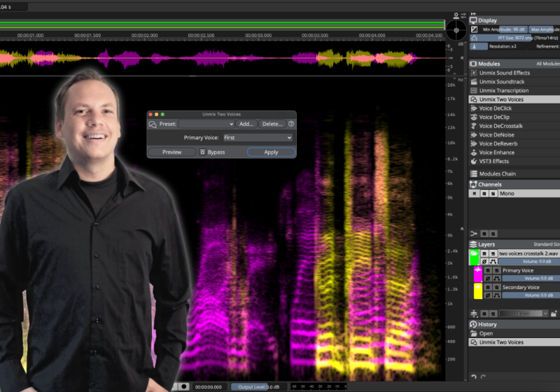This screenshot has height=392, width=560.
Task: Mute the Primary Voice layer
Action: click(x=488, y=271)
